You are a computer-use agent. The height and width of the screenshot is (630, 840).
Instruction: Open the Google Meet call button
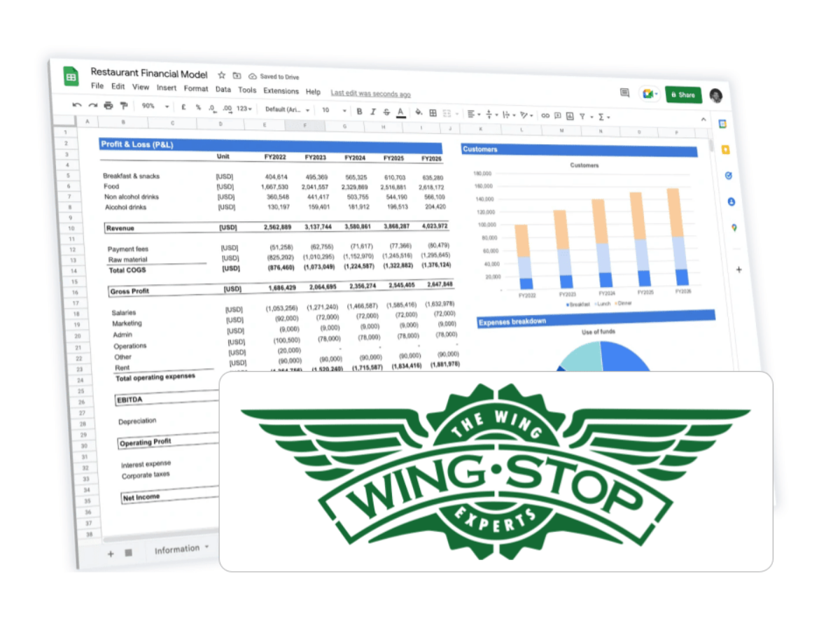[648, 94]
